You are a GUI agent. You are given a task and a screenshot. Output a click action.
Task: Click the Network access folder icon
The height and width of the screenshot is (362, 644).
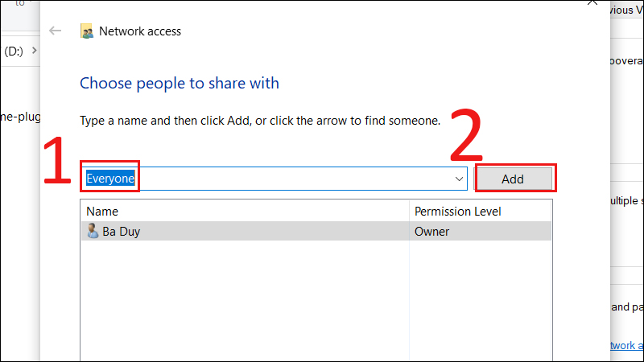(87, 31)
